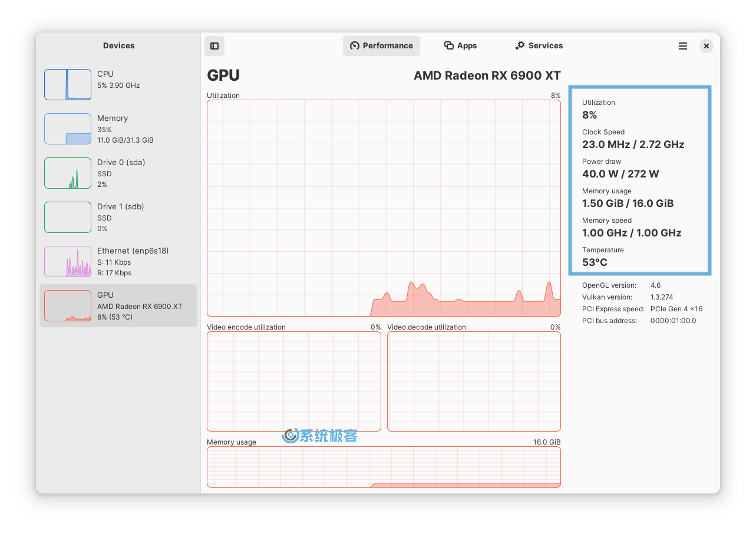Click the Video encode utilization graph
This screenshot has width=756, height=533.
pyautogui.click(x=294, y=381)
